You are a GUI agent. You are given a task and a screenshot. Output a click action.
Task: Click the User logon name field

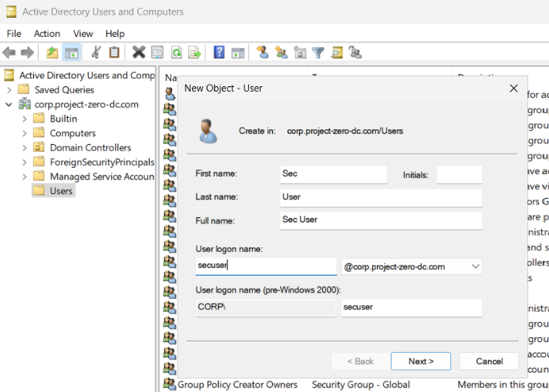pyautogui.click(x=266, y=266)
